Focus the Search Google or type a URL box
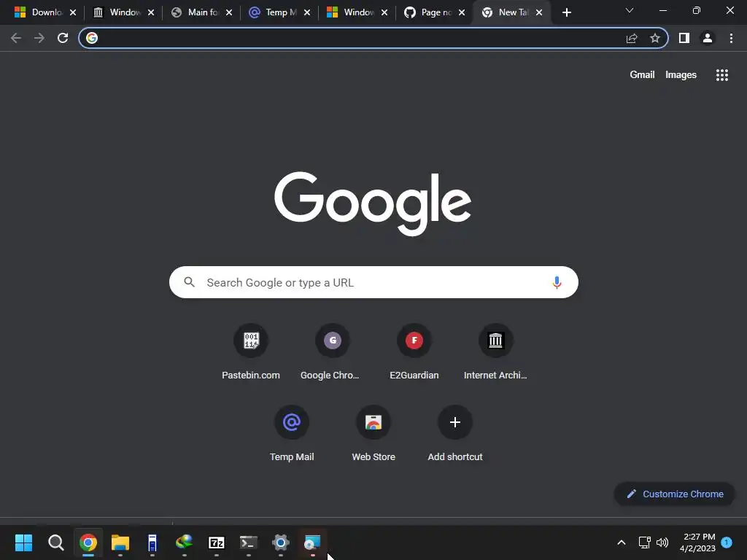 373,282
